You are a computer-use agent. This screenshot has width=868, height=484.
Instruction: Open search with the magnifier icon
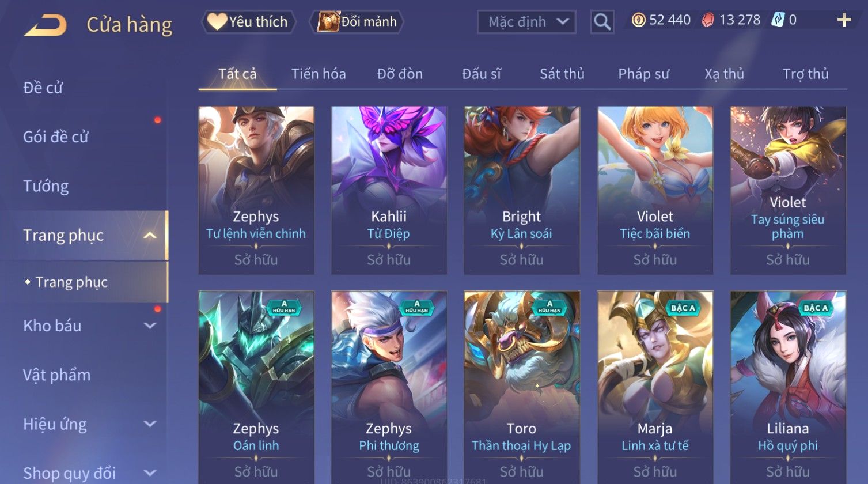click(602, 22)
